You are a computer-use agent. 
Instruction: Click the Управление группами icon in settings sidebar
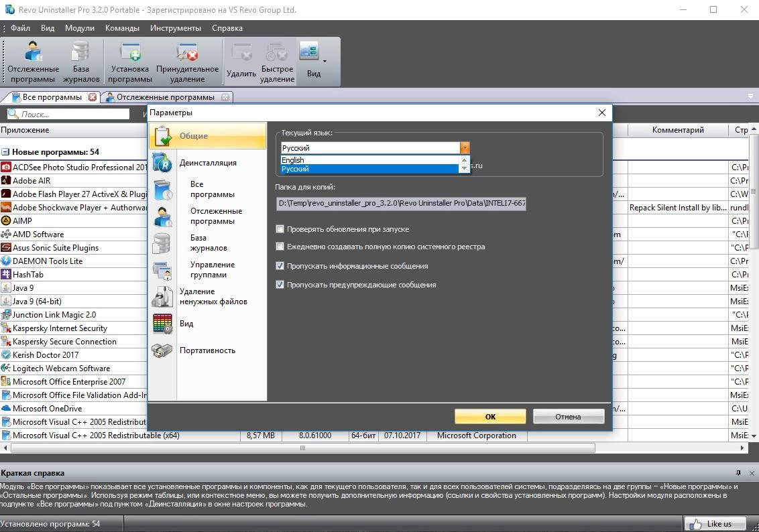(162, 270)
